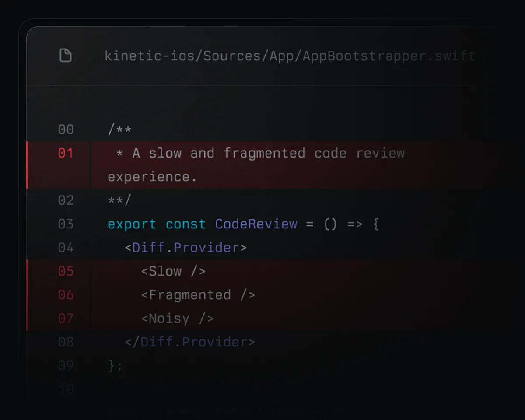Click the const keyword
Screen dimensions: 525x420
point(185,224)
